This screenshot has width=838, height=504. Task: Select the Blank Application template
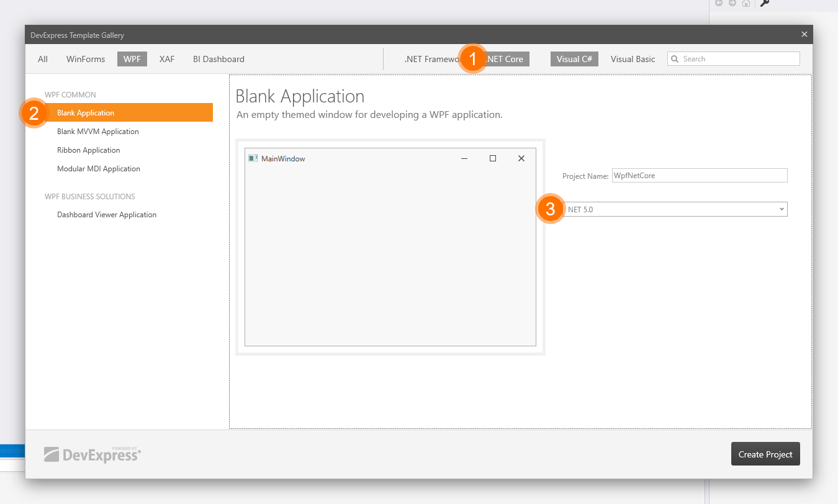tap(129, 112)
